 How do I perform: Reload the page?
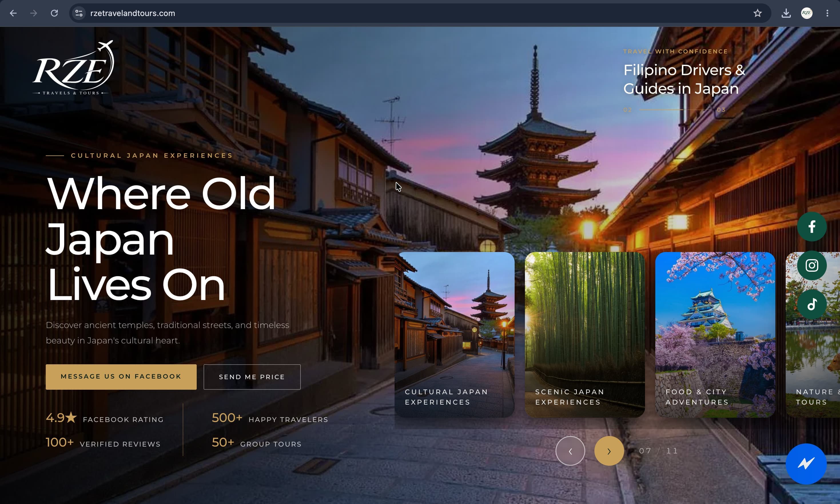[54, 13]
